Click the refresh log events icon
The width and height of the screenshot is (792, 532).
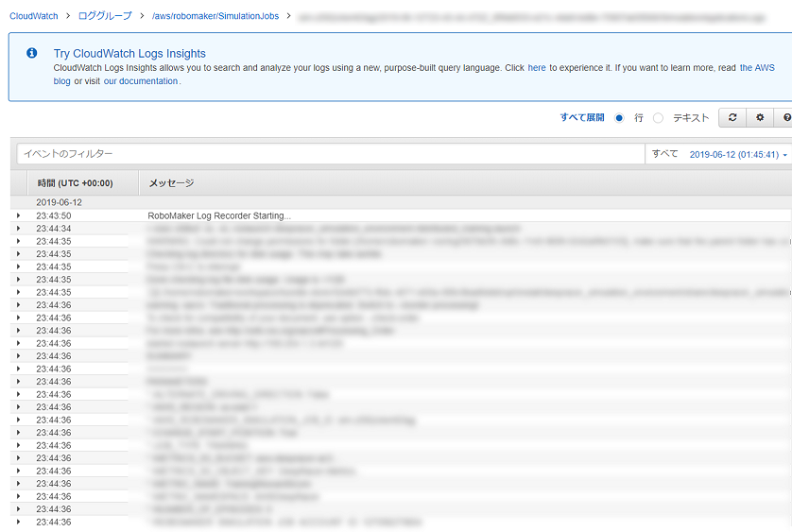[x=732, y=118]
